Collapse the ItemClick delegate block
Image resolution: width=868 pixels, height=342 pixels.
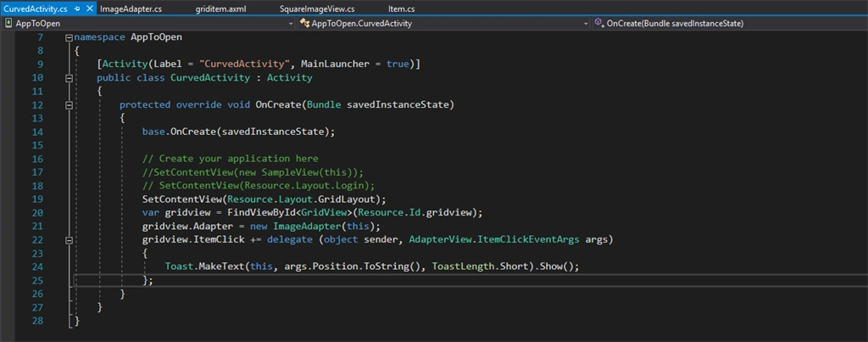[69, 240]
